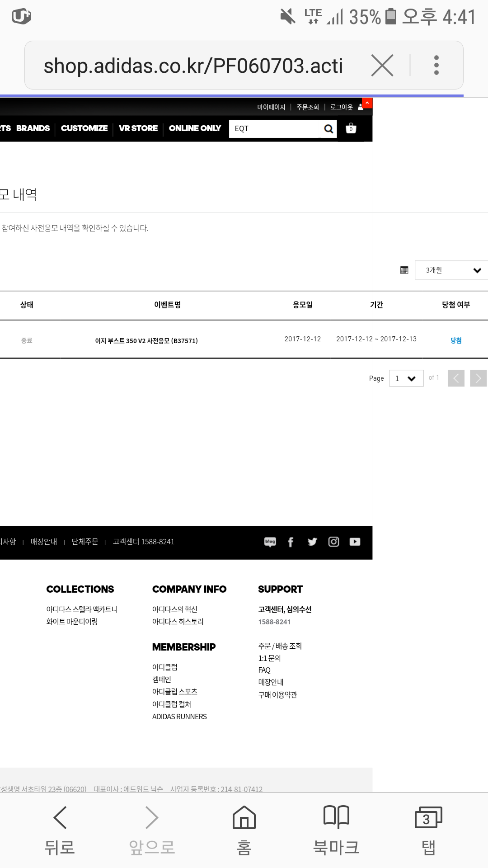Open 캠페인 membership link
This screenshot has width=488, height=868.
(162, 679)
